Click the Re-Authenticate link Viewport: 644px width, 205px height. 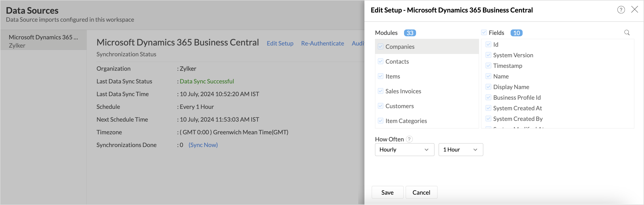click(x=322, y=43)
